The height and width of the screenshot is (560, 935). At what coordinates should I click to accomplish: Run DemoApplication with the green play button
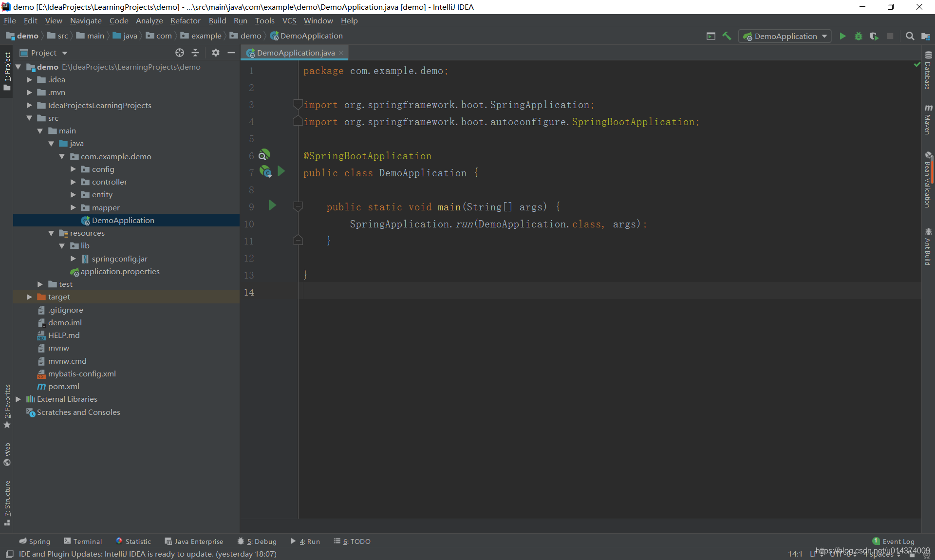(842, 36)
